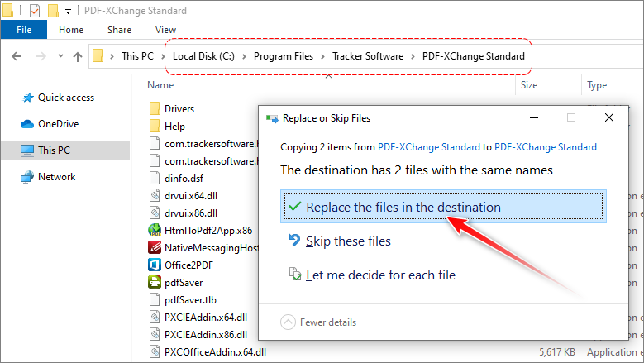The width and height of the screenshot is (644, 363).
Task: Click PDF-XChange Standard breadcrumb
Action: (474, 56)
